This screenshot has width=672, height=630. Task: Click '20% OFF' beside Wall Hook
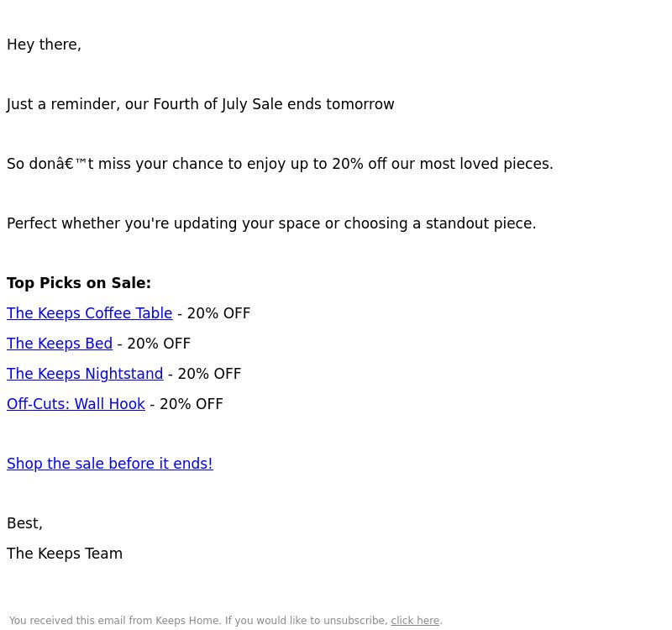pos(192,404)
